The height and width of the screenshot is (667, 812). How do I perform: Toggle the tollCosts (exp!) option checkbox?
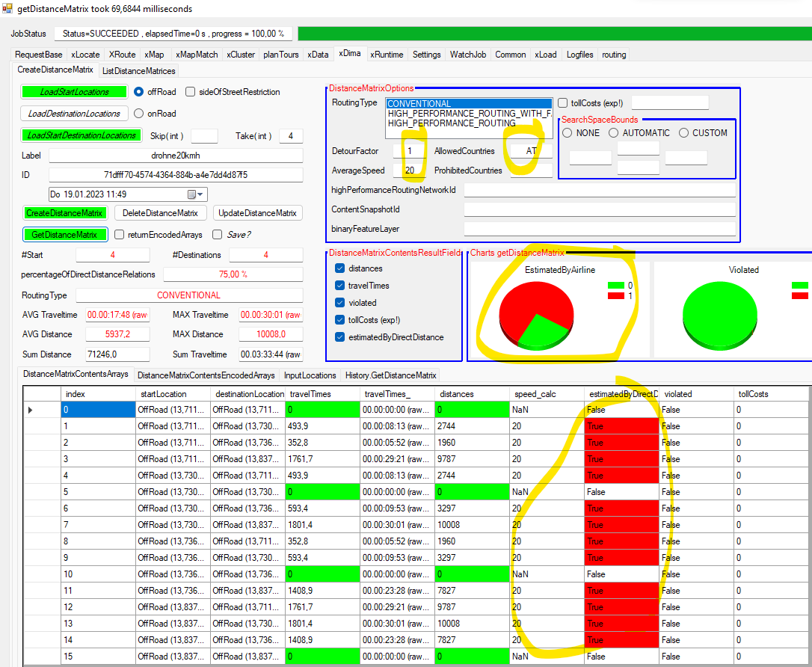pyautogui.click(x=562, y=103)
